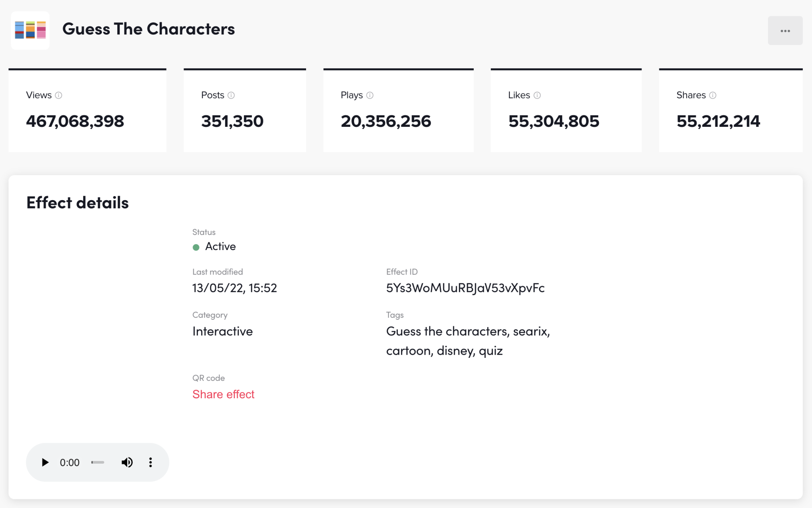This screenshot has height=508, width=812.
Task: Open the top-right more options menu
Action: click(x=785, y=31)
